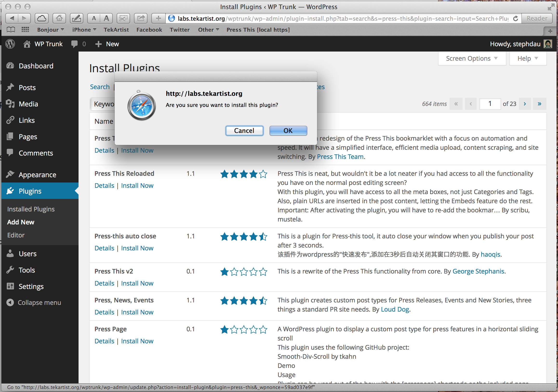Open George Stephanis author link
The width and height of the screenshot is (558, 392).
(478, 271)
